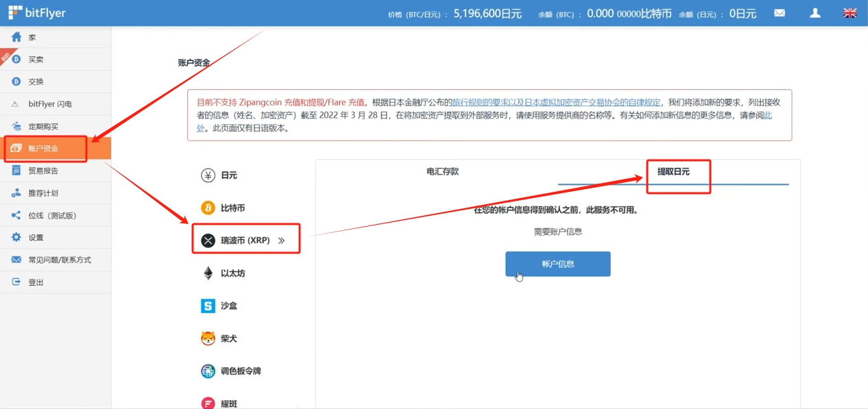Click the 需要账户信息 message text
The height and width of the screenshot is (409, 868).
[558, 232]
